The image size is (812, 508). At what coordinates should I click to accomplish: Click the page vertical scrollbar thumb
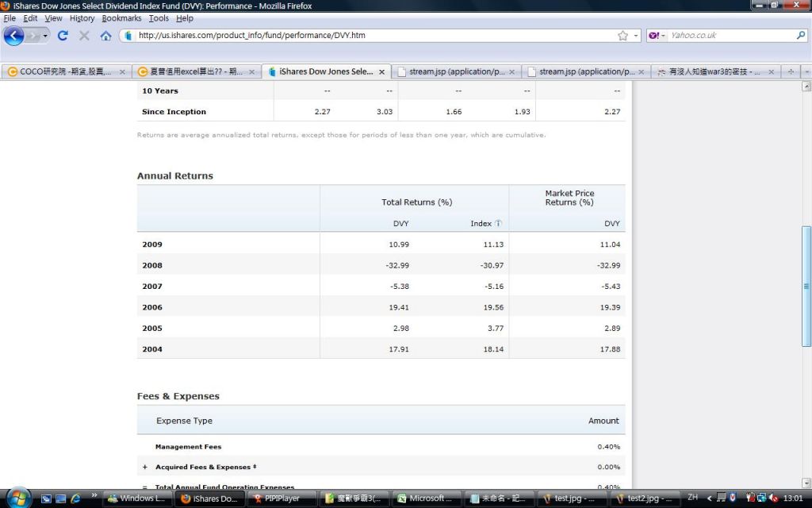[806, 286]
